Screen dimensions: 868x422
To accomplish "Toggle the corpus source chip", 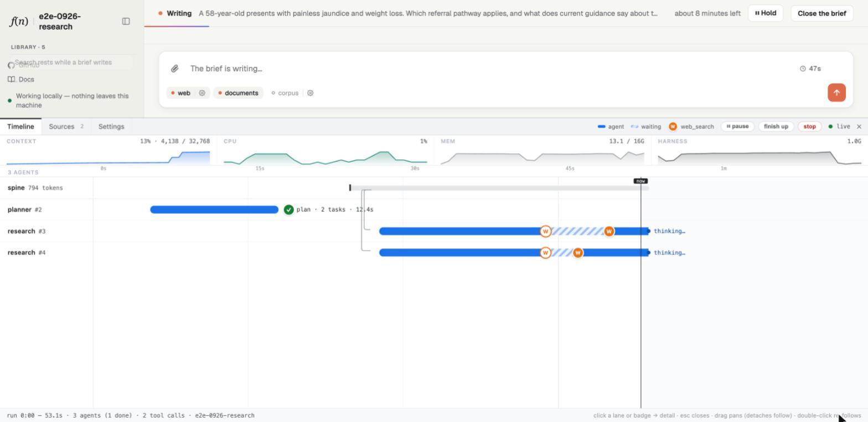I will click(x=285, y=93).
